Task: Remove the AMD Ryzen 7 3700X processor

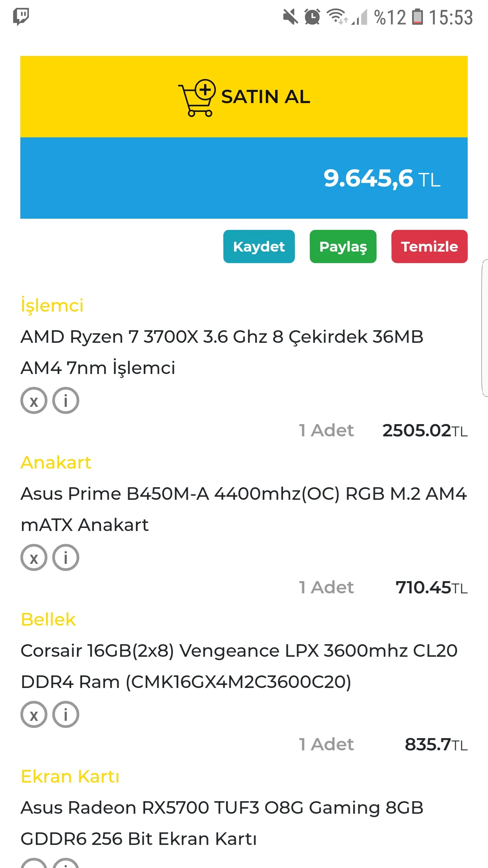Action: [34, 400]
